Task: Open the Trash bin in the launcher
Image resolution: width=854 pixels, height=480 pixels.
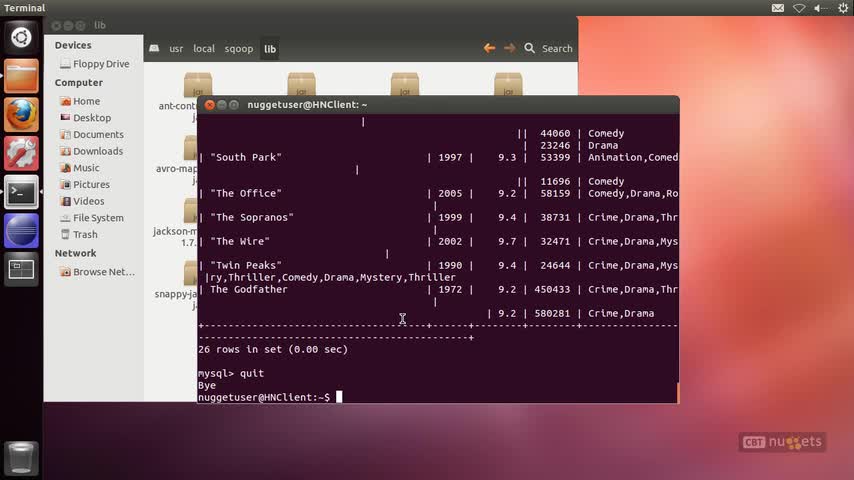Action: pyautogui.click(x=21, y=458)
